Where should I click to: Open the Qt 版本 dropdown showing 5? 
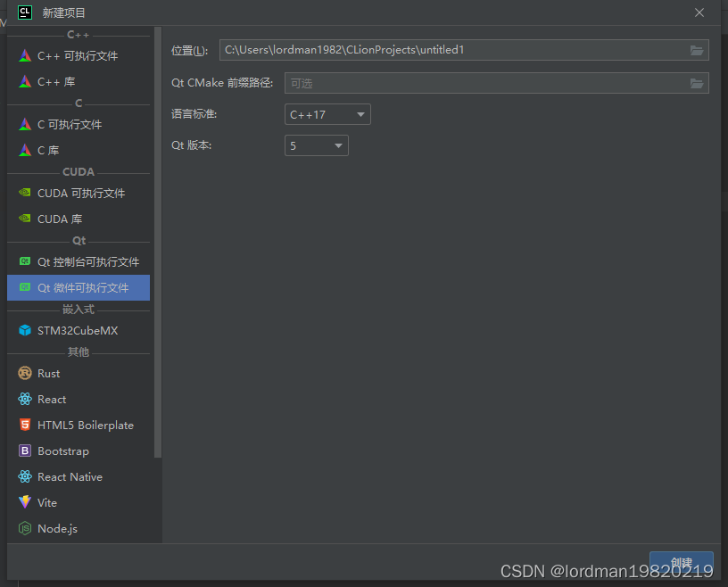(317, 145)
